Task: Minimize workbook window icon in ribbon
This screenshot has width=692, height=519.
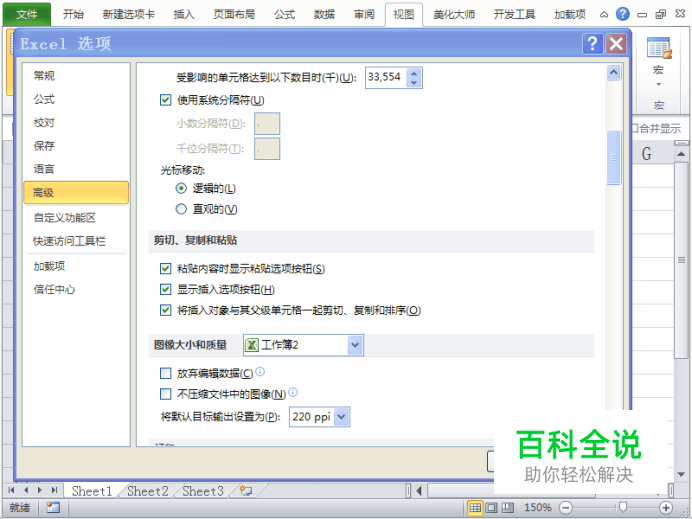Action: [x=642, y=15]
